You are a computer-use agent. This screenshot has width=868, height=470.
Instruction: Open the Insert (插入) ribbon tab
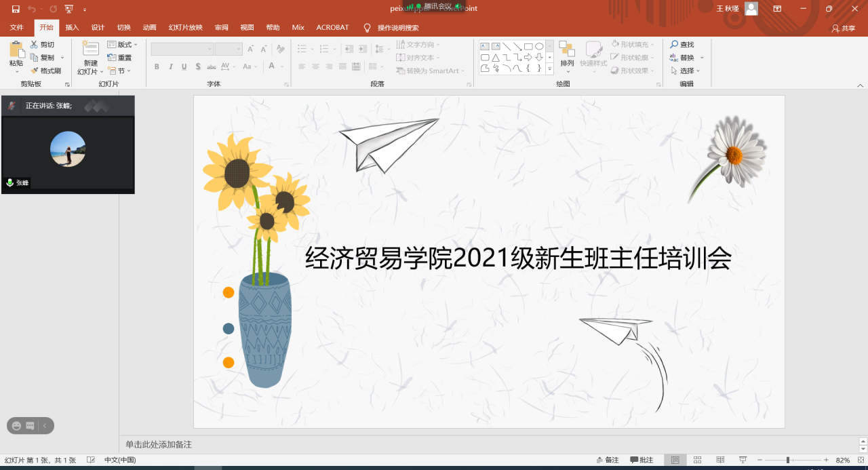(72, 28)
